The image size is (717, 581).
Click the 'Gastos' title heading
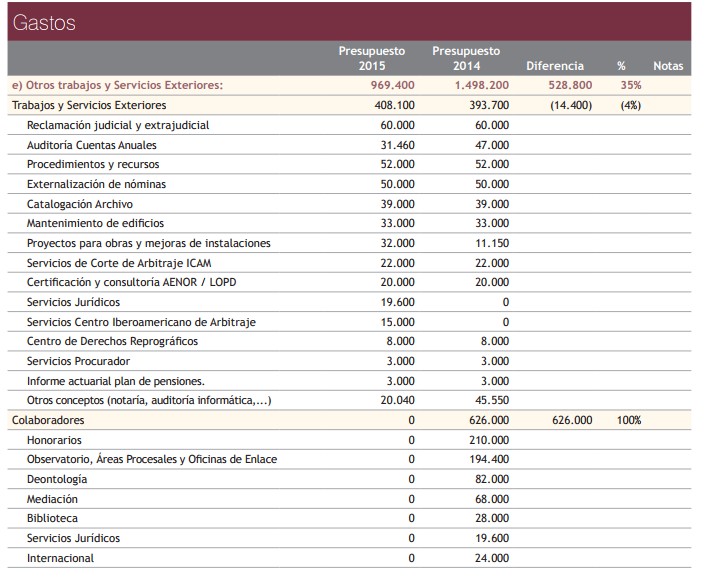tap(44, 23)
